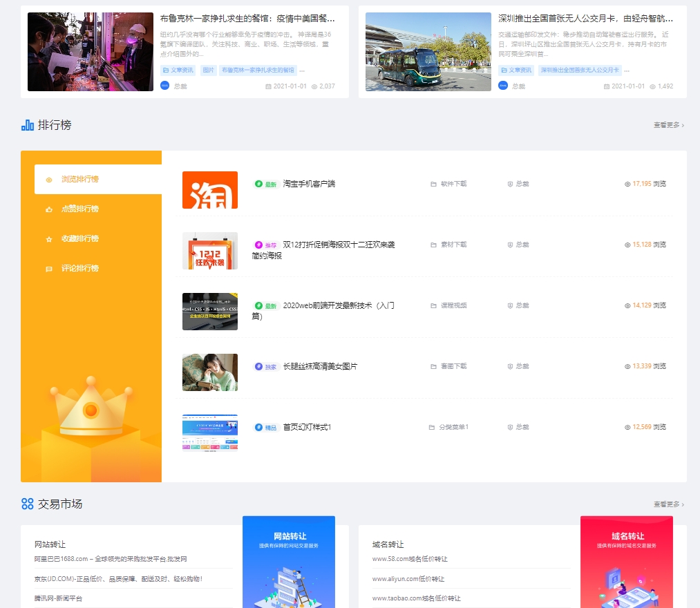Open 查看更多 in the 排行榜 section
Viewport: 700px width, 608px height.
pyautogui.click(x=665, y=126)
